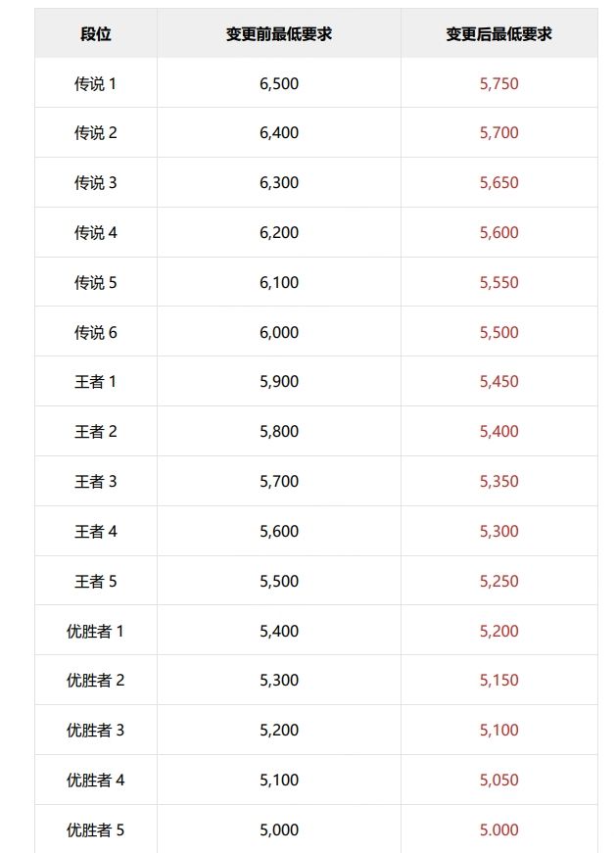
Task: Select the 优胜者 5 rank cell
Action: (x=96, y=829)
